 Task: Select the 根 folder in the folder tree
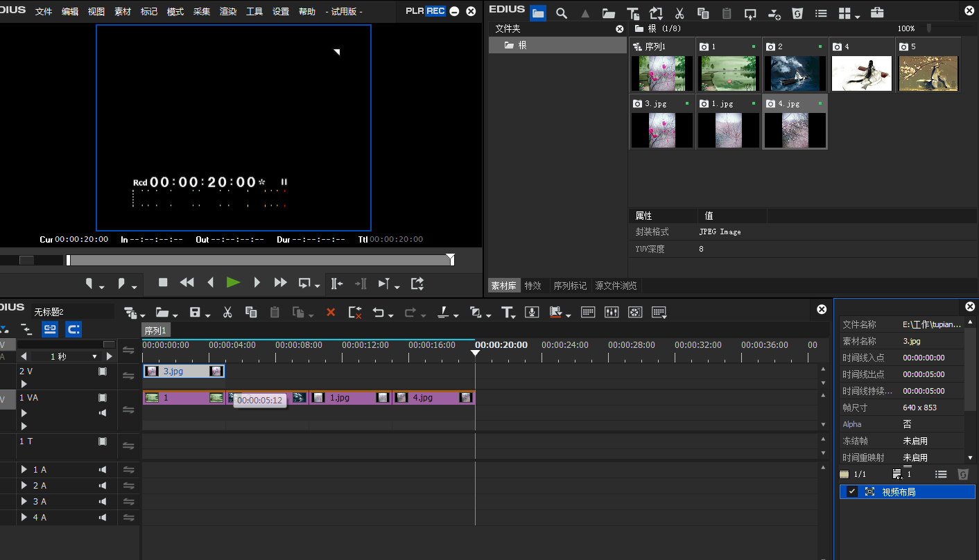521,45
